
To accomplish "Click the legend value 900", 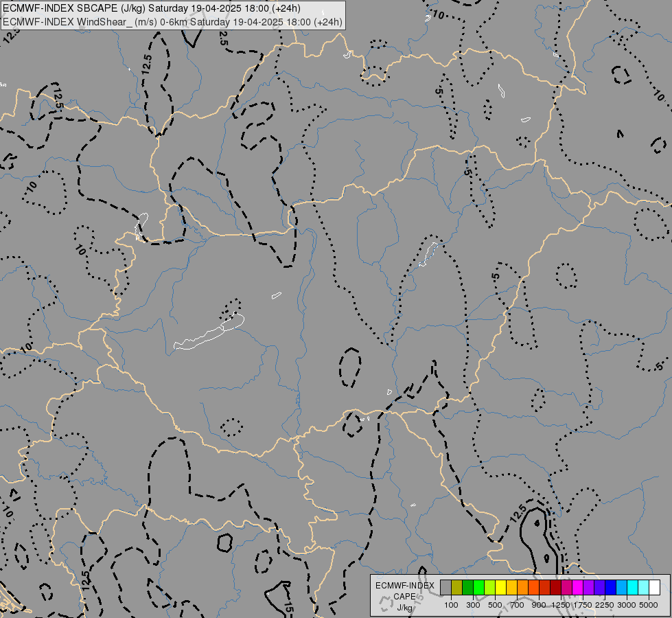I will (539, 605).
